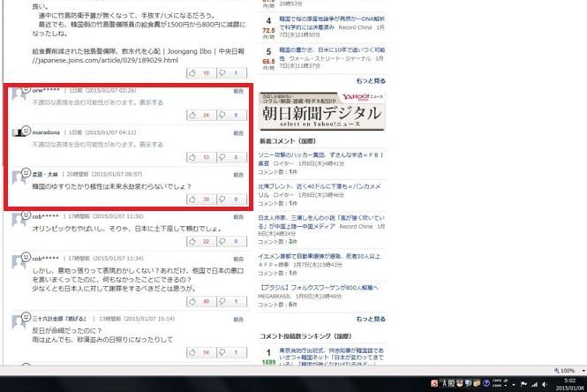Image resolution: width=587 pixels, height=392 pixels.
Task: Toggle the IME CAPS lock indicator
Action: (497, 381)
